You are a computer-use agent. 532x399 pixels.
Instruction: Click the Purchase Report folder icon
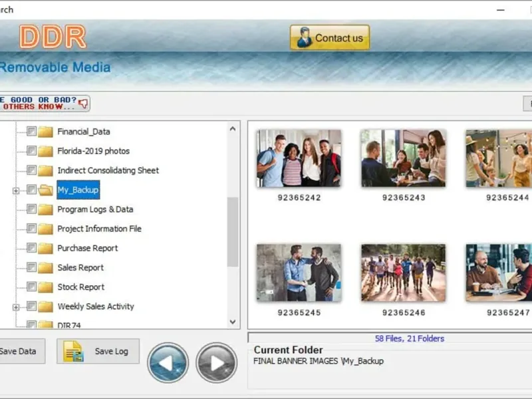pyautogui.click(x=45, y=248)
